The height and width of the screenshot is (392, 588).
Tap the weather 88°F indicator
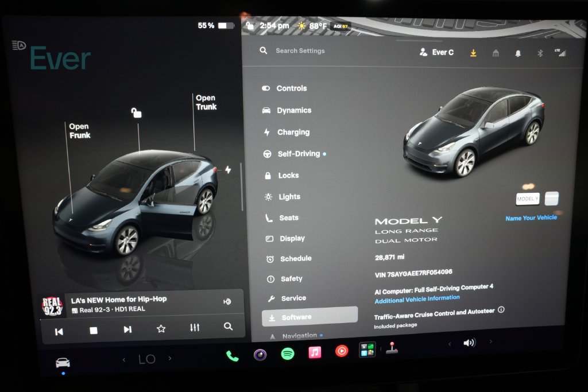click(x=312, y=26)
